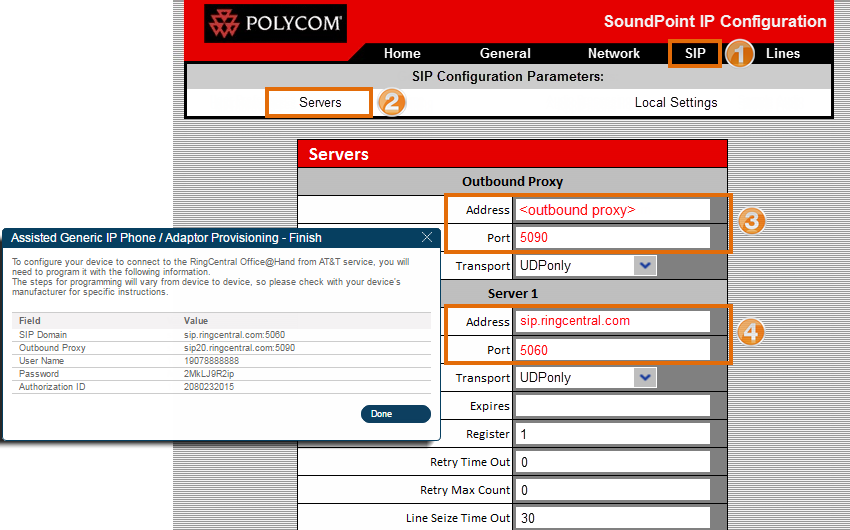The image size is (850, 530).
Task: Click the Register input field
Action: (613, 434)
